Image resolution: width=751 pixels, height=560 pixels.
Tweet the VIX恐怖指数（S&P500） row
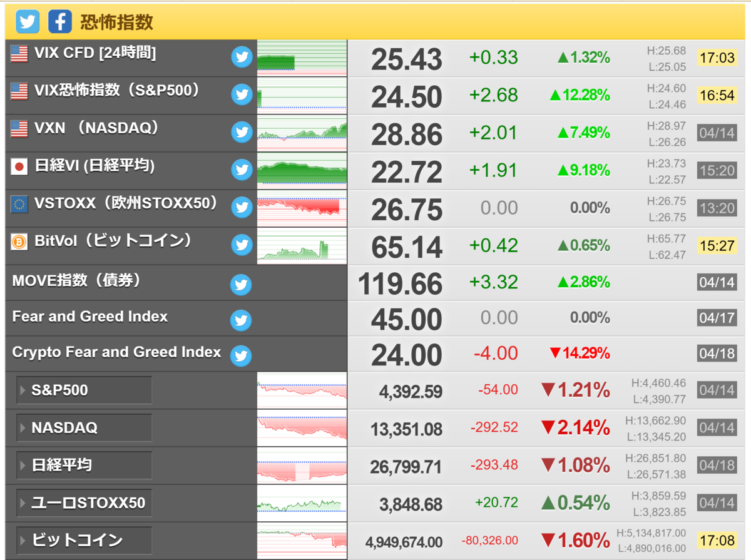click(242, 94)
